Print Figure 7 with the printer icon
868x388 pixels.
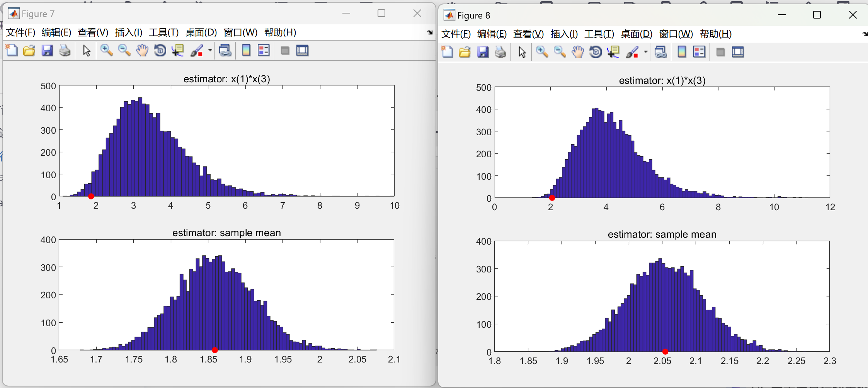point(65,50)
